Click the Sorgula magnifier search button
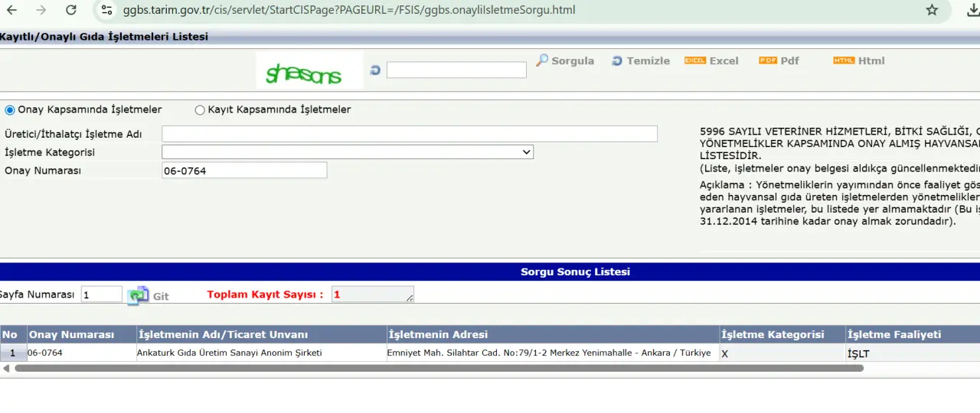Viewport: 980px width, 413px height. point(565,60)
